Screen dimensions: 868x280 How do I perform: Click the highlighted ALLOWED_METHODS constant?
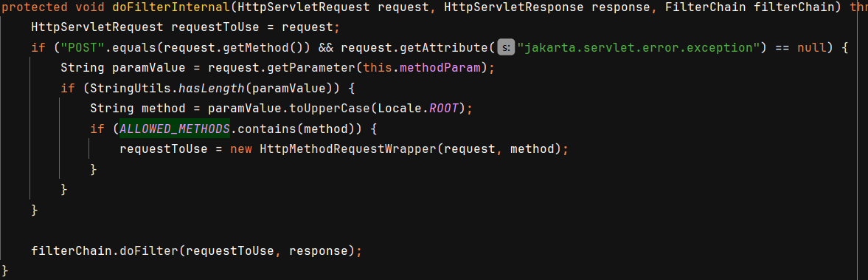175,129
